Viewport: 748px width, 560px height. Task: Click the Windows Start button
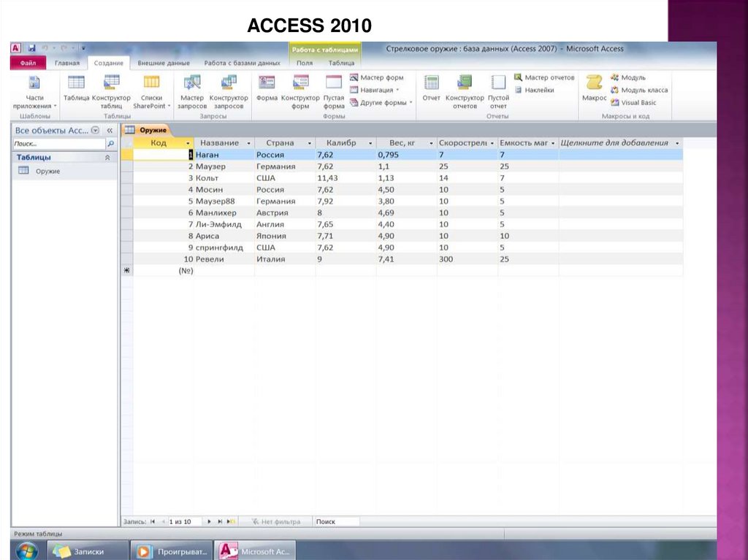pos(27,551)
